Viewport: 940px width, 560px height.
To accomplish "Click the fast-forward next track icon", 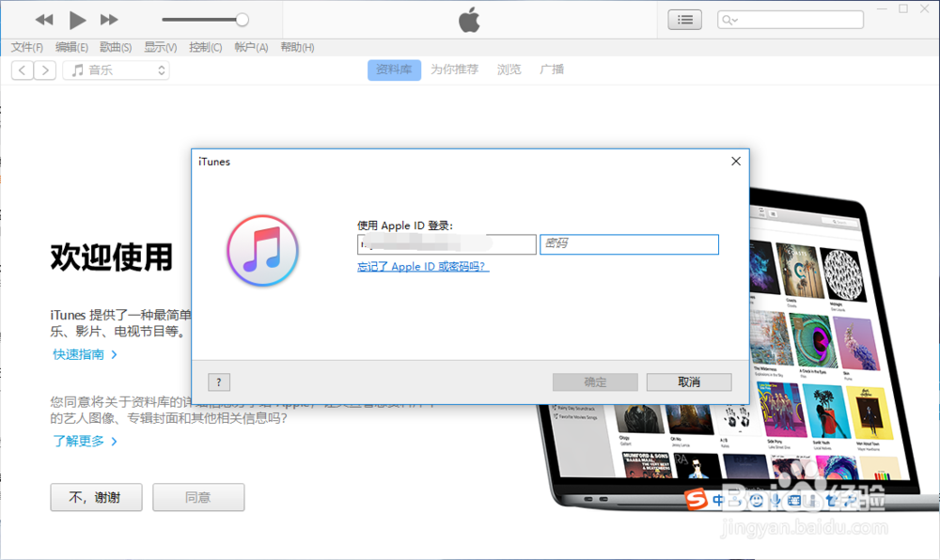I will click(x=110, y=19).
